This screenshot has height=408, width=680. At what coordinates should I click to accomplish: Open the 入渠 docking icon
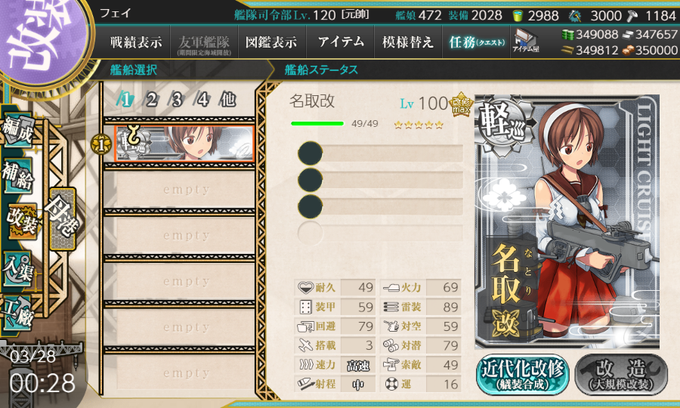point(18,269)
